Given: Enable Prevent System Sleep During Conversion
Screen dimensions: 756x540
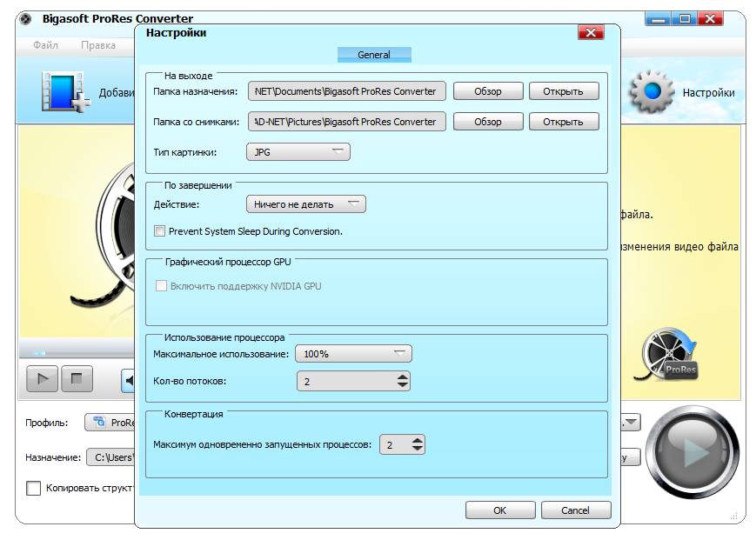Looking at the screenshot, I should [x=159, y=230].
